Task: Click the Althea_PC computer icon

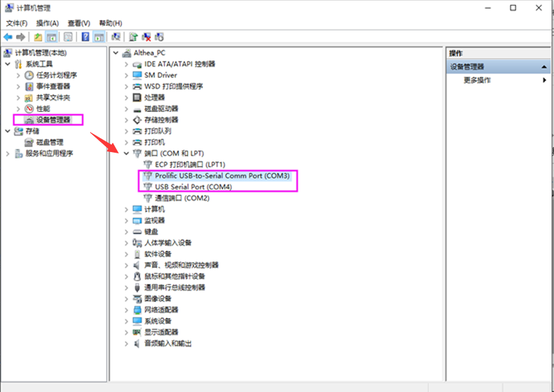Action: (127, 53)
